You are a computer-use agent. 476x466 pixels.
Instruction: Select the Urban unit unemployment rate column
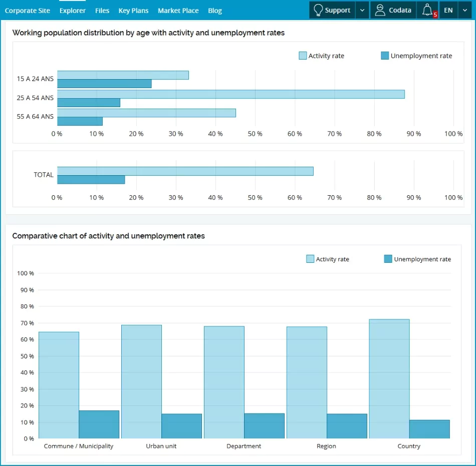pos(181,426)
